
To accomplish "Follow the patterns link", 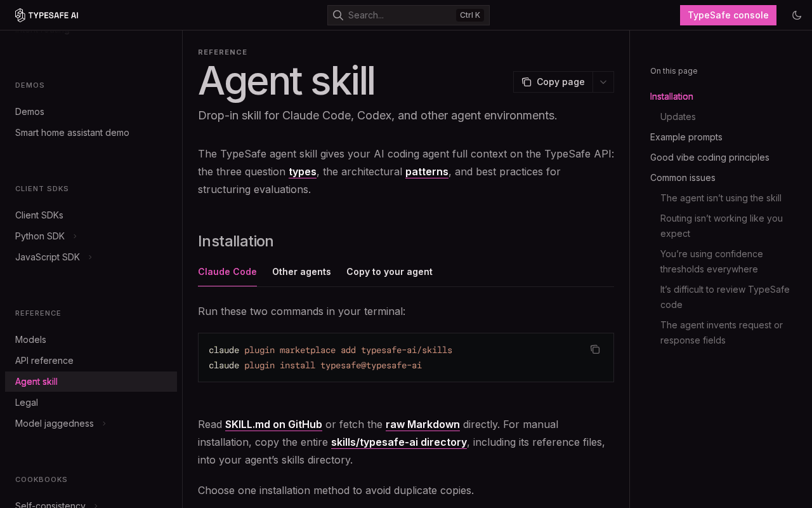I will pos(427,171).
